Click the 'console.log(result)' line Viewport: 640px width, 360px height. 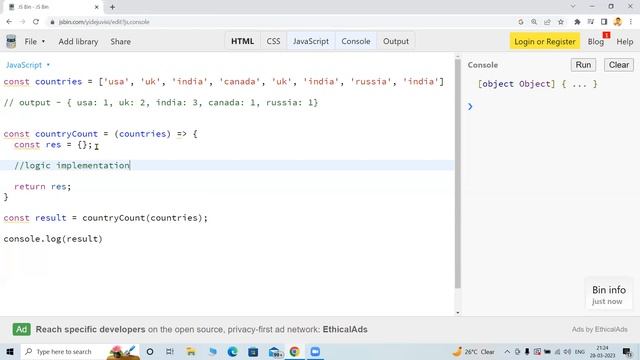(53, 239)
